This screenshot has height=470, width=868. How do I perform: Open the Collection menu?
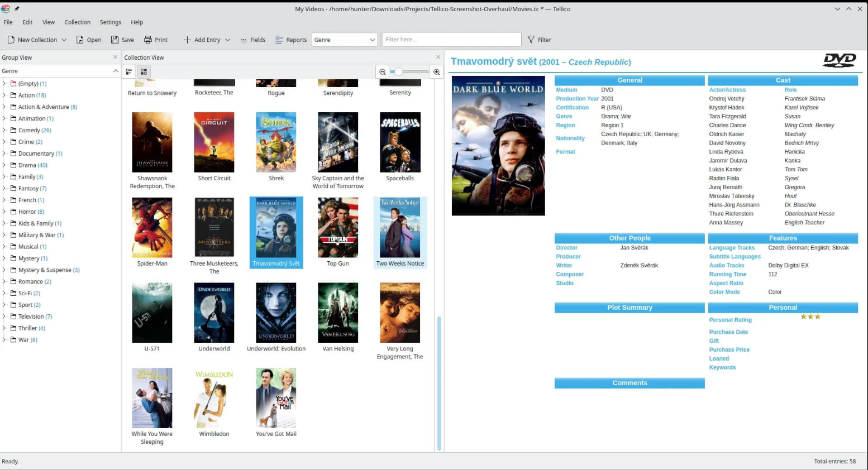[x=77, y=22]
